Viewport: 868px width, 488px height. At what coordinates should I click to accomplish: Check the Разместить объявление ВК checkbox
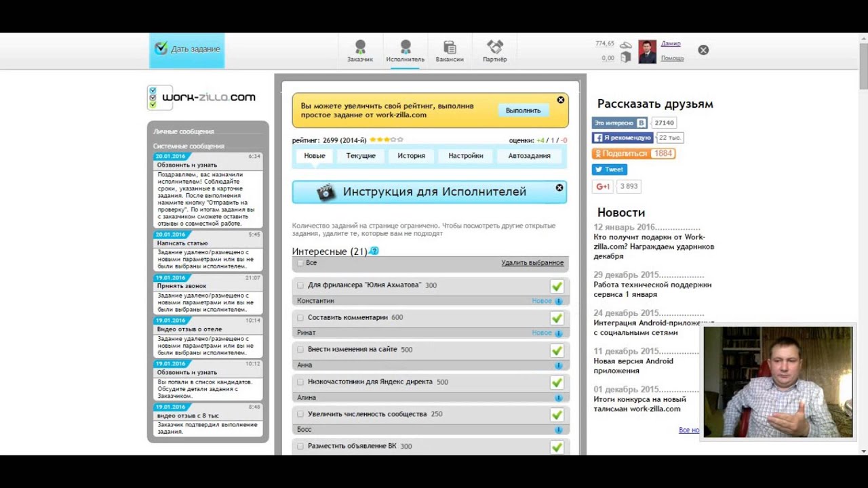coord(300,446)
